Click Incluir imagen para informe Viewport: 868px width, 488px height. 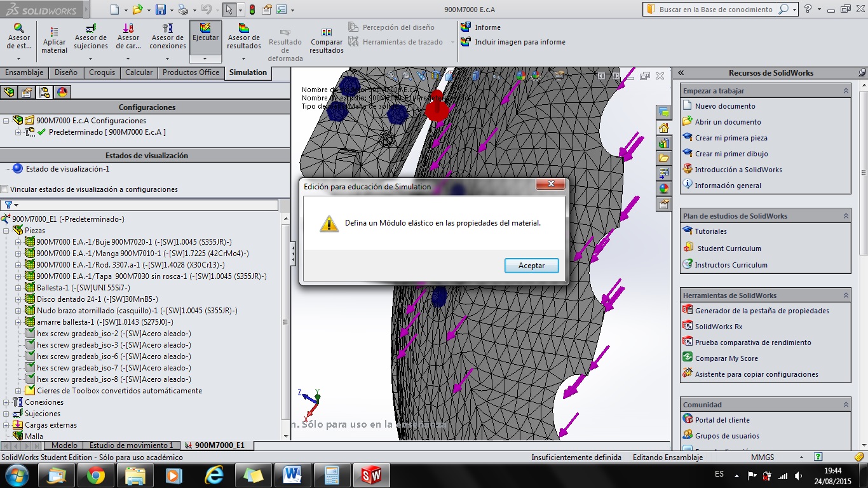click(x=513, y=42)
